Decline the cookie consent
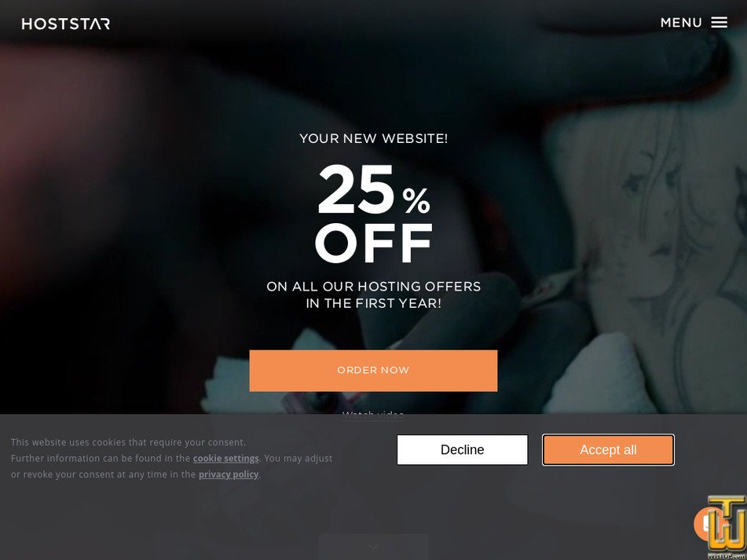Image resolution: width=747 pixels, height=560 pixels. [x=462, y=449]
